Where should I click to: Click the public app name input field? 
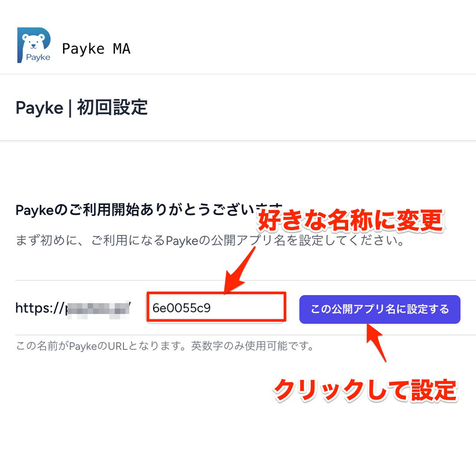(217, 307)
